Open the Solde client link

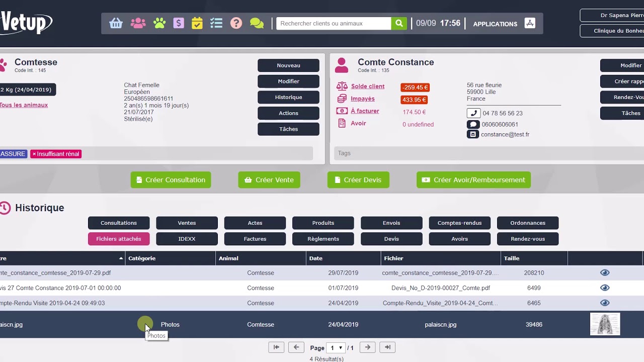[x=367, y=86]
